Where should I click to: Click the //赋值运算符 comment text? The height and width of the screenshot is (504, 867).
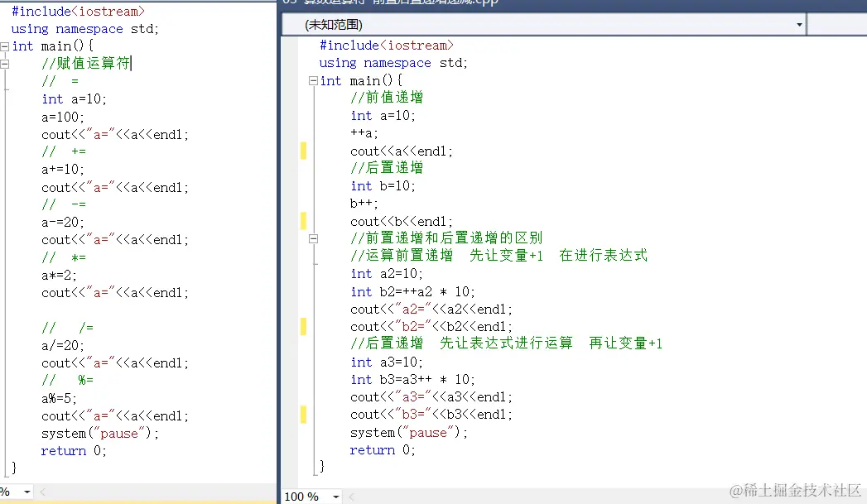click(85, 64)
